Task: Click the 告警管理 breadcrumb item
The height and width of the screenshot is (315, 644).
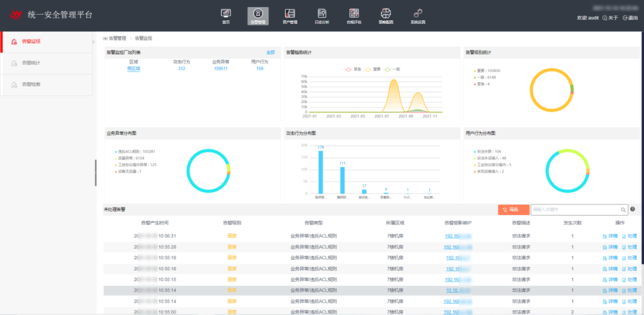Action: click(117, 38)
